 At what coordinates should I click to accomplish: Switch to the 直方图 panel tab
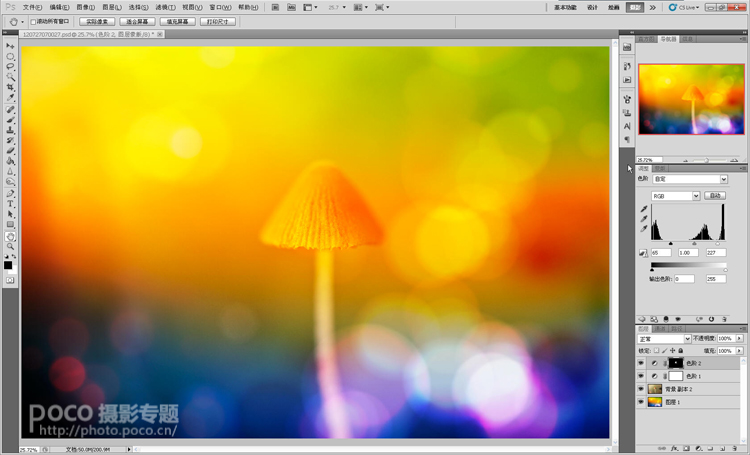(x=647, y=39)
